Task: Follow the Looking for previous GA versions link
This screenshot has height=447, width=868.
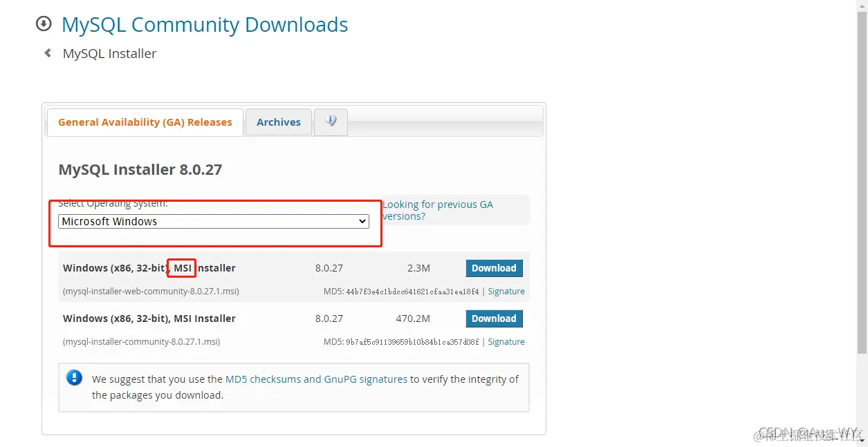Action: pyautogui.click(x=438, y=210)
